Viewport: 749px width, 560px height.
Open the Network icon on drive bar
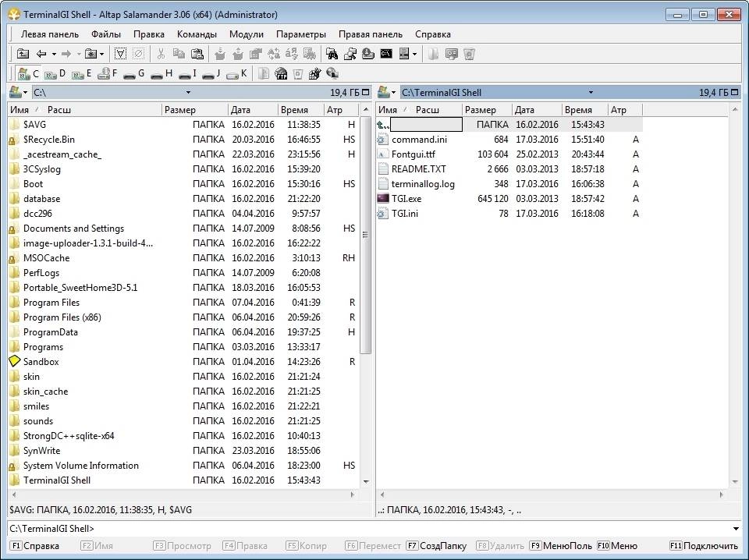coord(332,74)
